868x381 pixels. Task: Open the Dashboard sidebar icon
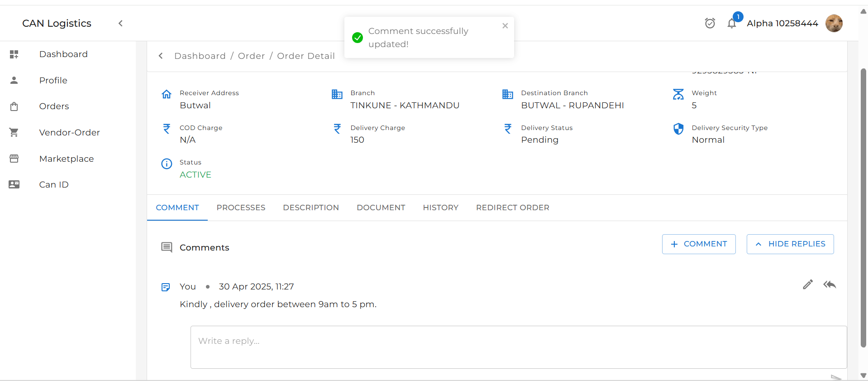[14, 54]
